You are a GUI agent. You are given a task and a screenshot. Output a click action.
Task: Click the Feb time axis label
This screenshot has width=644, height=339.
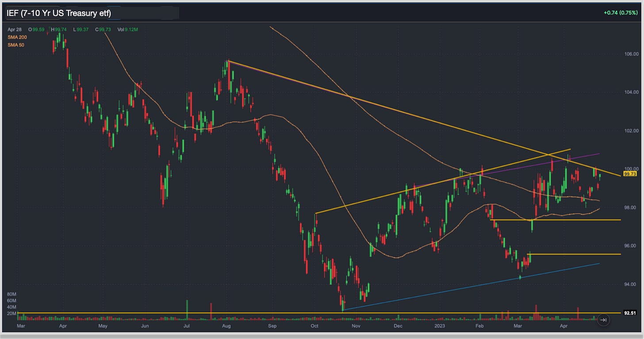pos(479,326)
